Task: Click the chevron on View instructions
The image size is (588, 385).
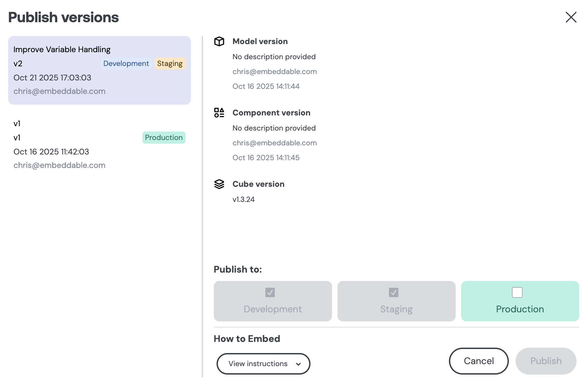Action: (x=298, y=364)
